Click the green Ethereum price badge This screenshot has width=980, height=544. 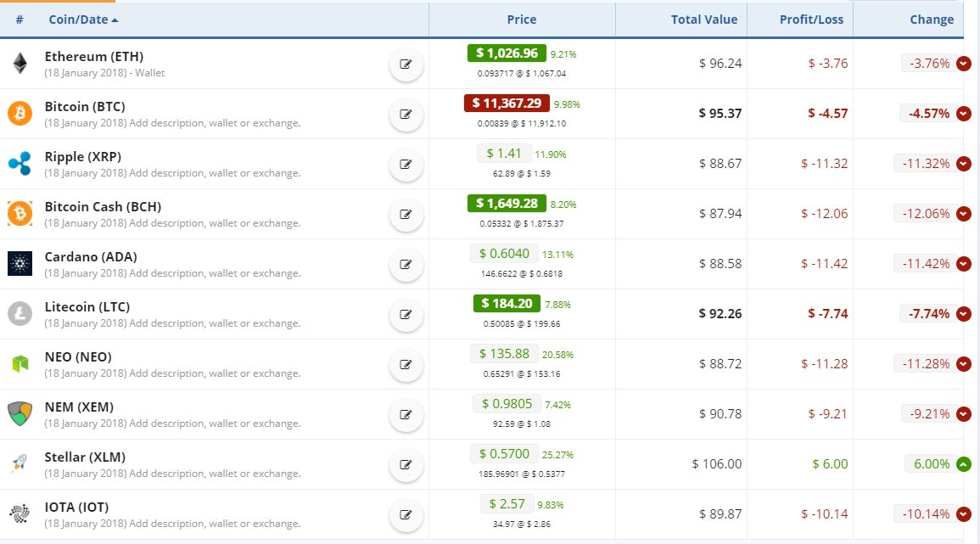pyautogui.click(x=507, y=53)
